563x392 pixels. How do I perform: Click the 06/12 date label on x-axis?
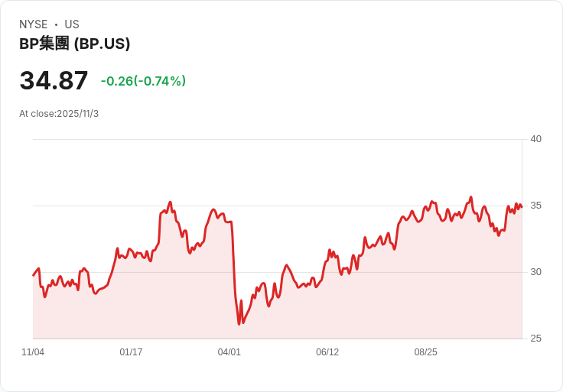click(327, 352)
